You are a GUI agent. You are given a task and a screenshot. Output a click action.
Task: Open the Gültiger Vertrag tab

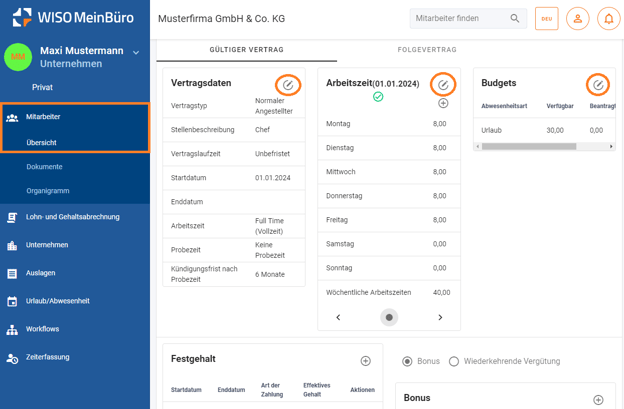click(x=246, y=49)
